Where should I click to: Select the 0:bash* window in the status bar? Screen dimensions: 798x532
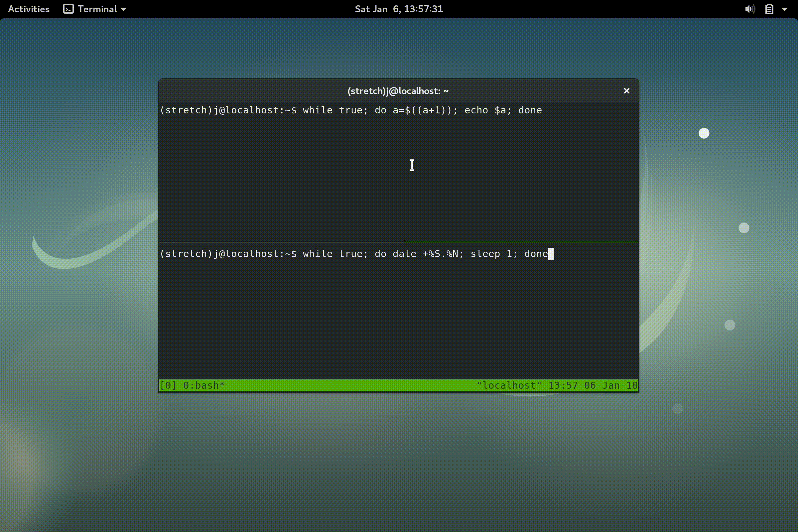[203, 385]
